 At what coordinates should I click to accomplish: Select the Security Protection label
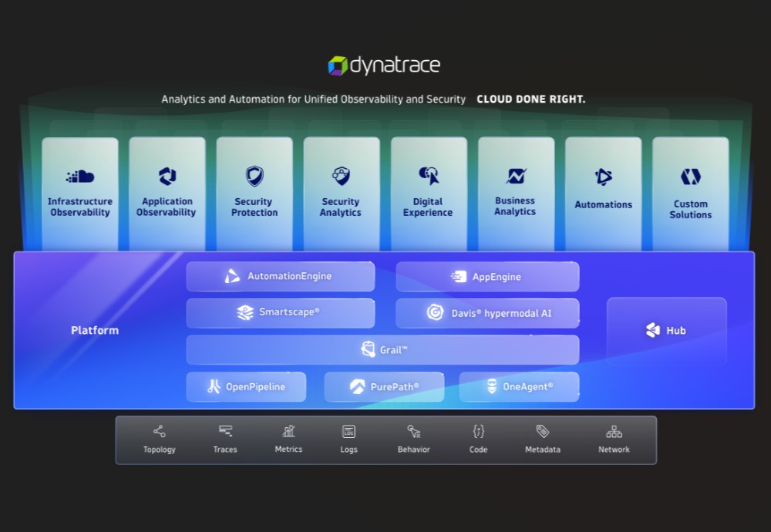tap(254, 207)
